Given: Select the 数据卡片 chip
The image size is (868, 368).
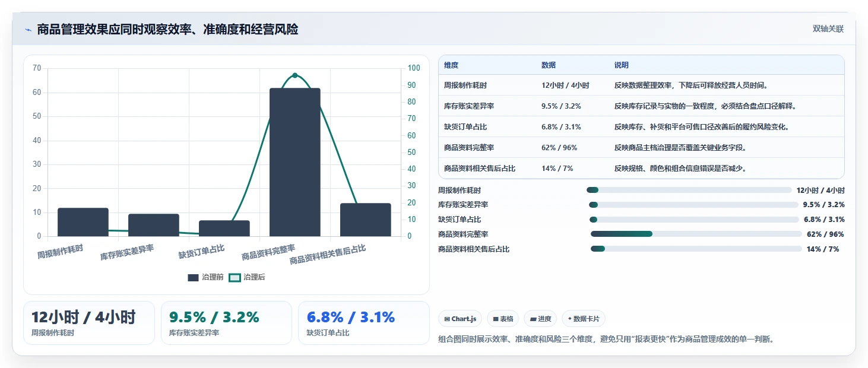Looking at the screenshot, I should [584, 319].
